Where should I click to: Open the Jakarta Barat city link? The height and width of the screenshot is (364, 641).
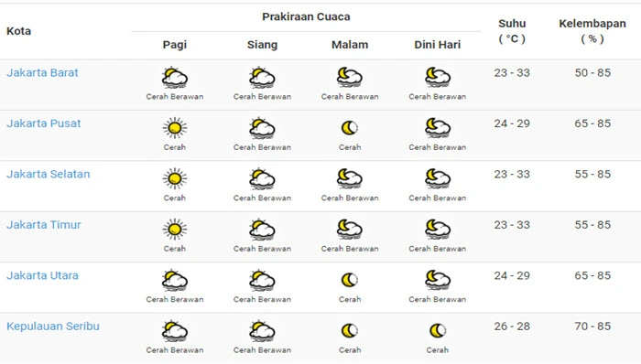[42, 72]
